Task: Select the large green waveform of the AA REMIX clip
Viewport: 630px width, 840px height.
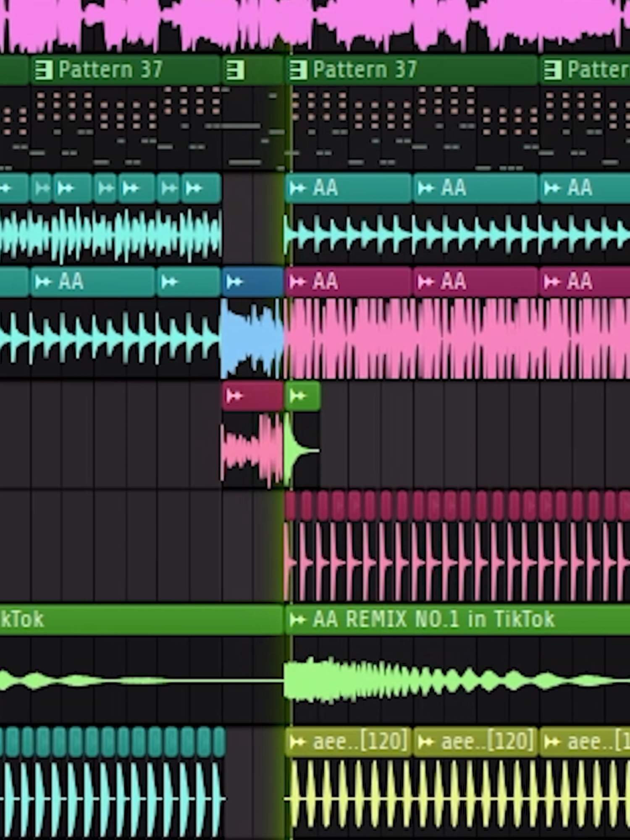Action: coord(457,680)
